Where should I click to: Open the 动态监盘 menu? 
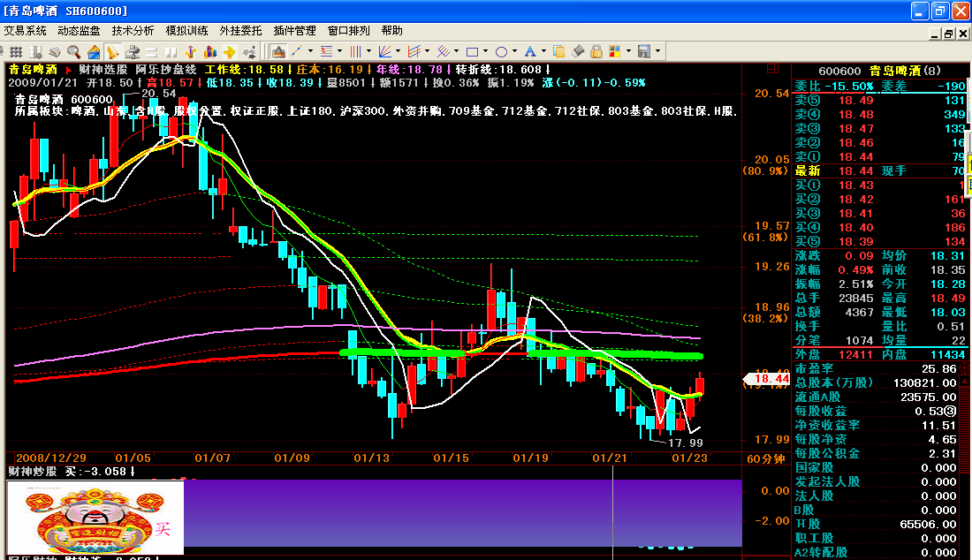pyautogui.click(x=79, y=30)
